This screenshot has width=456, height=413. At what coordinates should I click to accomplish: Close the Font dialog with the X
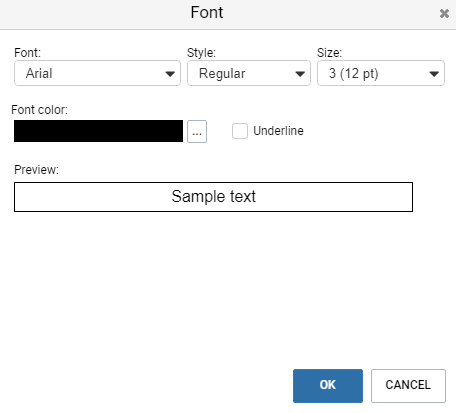[x=444, y=14]
